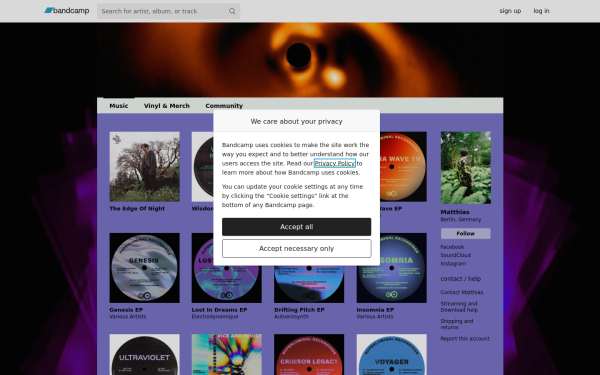The width and height of the screenshot is (600, 375).
Task: Open Drifting Pitch EP title link
Action: (x=299, y=310)
